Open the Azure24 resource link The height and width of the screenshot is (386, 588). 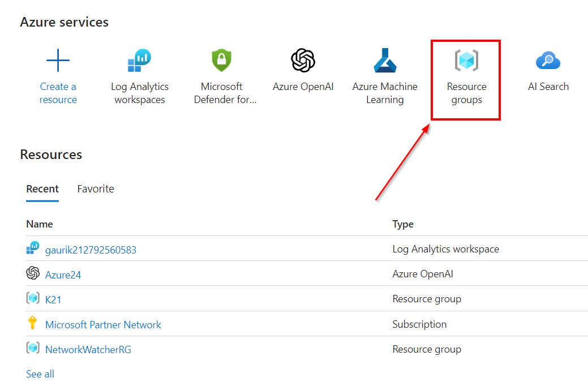pyautogui.click(x=63, y=275)
